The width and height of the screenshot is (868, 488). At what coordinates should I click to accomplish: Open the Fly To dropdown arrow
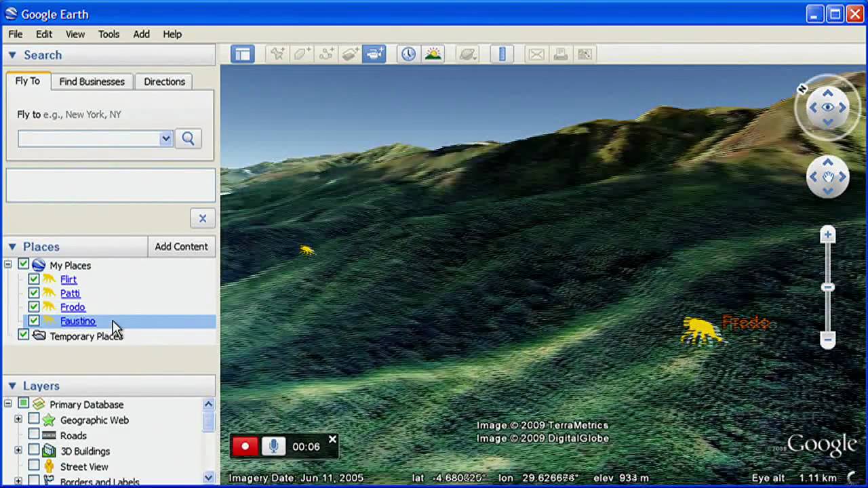pos(165,138)
